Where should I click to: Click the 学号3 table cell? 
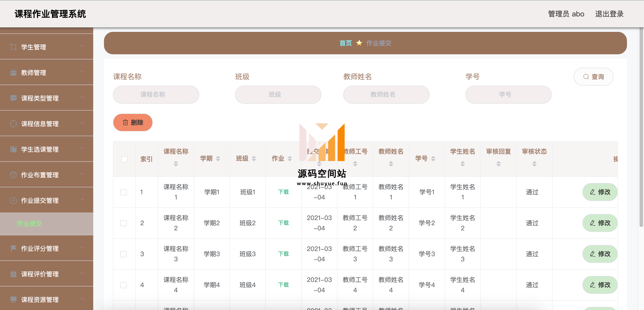click(x=427, y=254)
